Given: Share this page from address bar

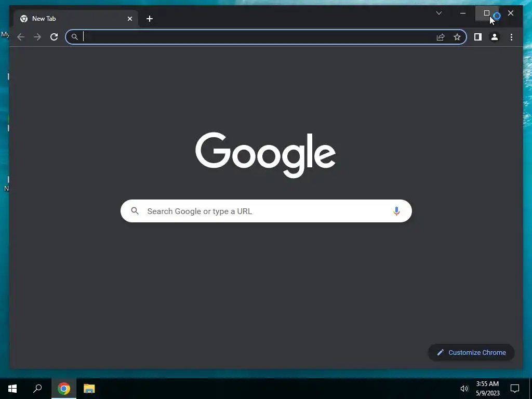Looking at the screenshot, I should tap(441, 37).
